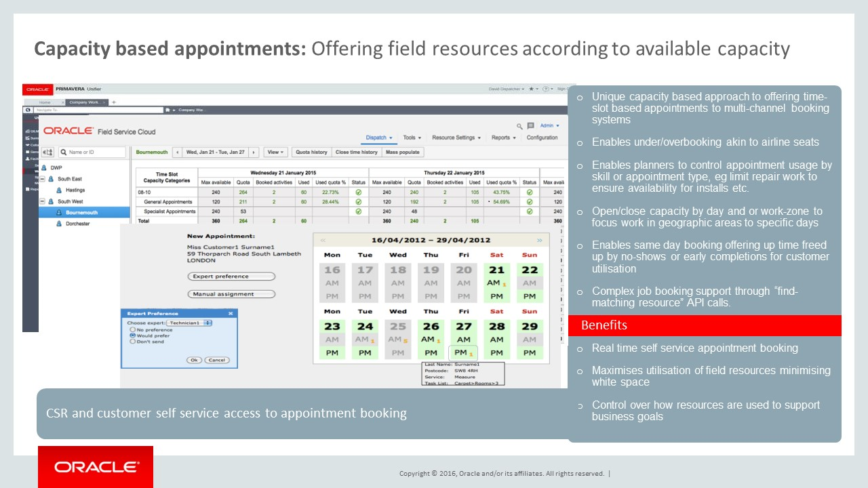Select Hastings in the resource tree

(x=75, y=190)
